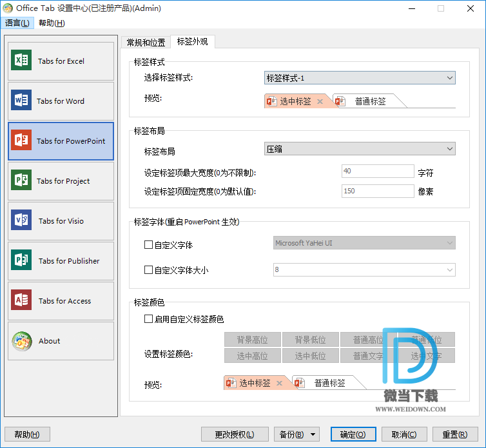Image resolution: width=486 pixels, height=448 pixels.
Task: Click the Tabs for PowerPoint icon
Action: 21,141
